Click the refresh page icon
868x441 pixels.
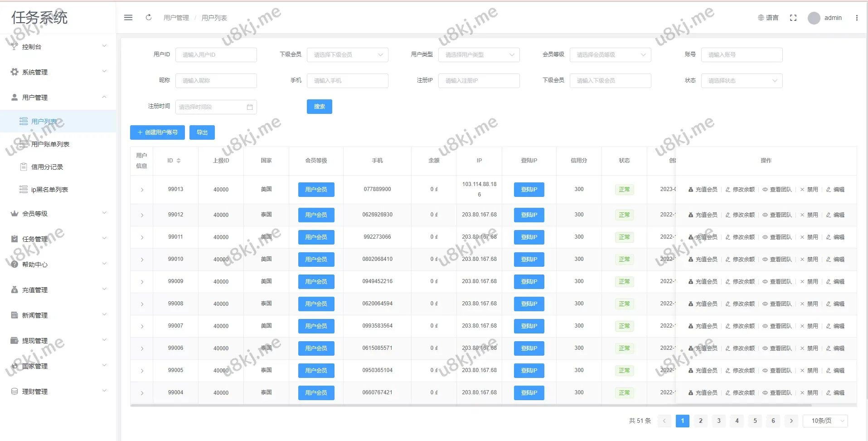coord(148,18)
